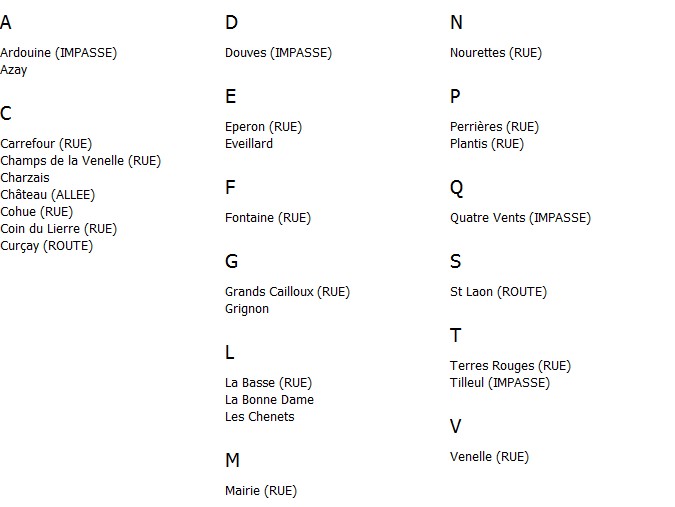This screenshot has width=675, height=507.
Task: Click the letter heading G
Action: (232, 261)
